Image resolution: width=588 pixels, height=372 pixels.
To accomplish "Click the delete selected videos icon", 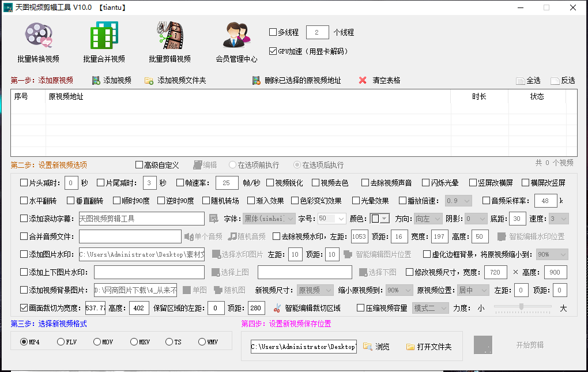I will pyautogui.click(x=254, y=80).
